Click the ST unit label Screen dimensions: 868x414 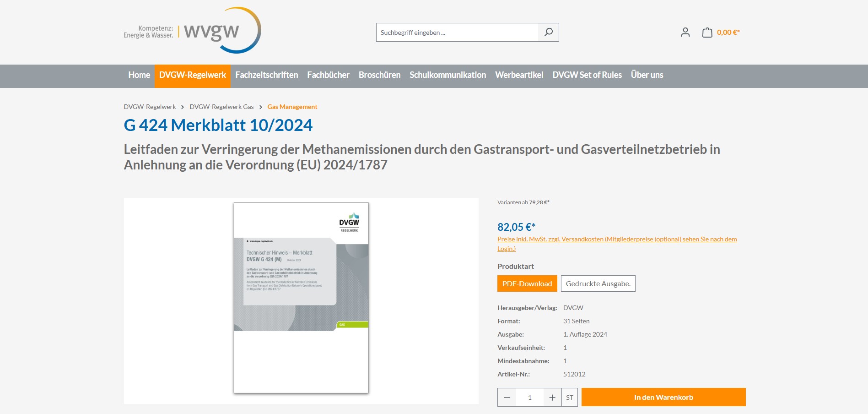[569, 398]
